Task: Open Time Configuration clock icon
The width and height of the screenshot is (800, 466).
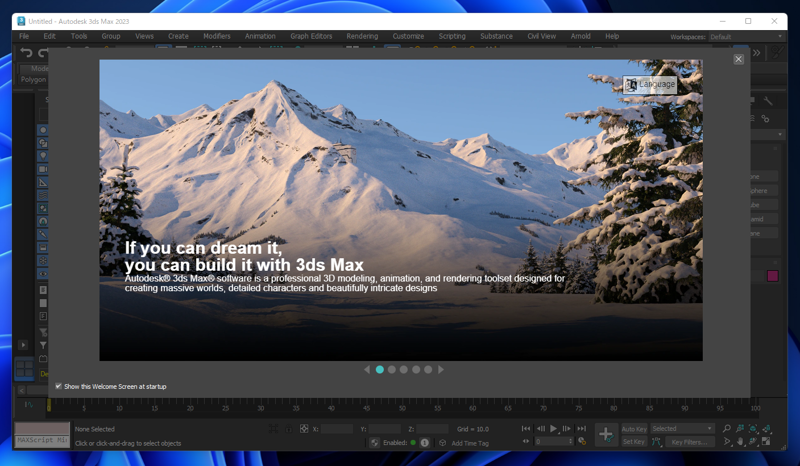Action: click(582, 442)
